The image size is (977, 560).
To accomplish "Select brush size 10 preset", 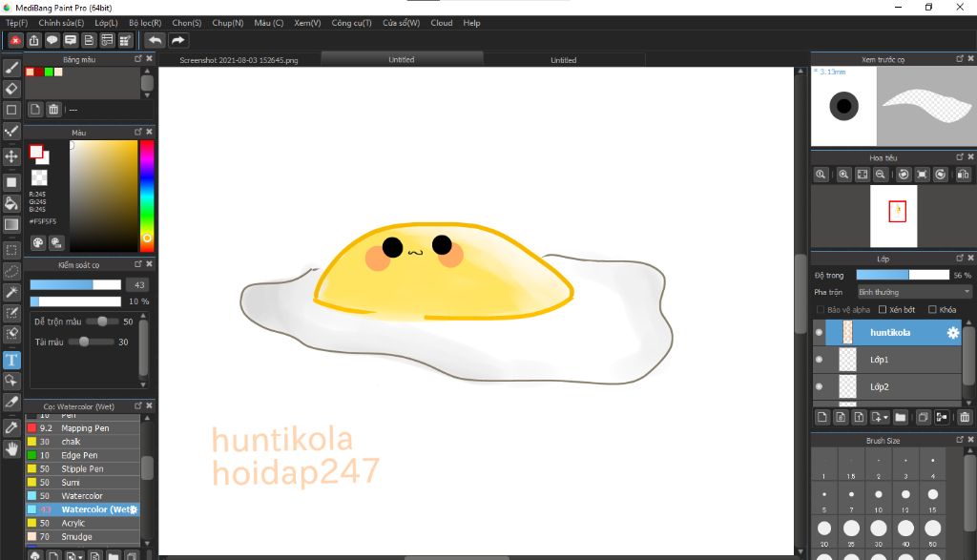I will [879, 499].
